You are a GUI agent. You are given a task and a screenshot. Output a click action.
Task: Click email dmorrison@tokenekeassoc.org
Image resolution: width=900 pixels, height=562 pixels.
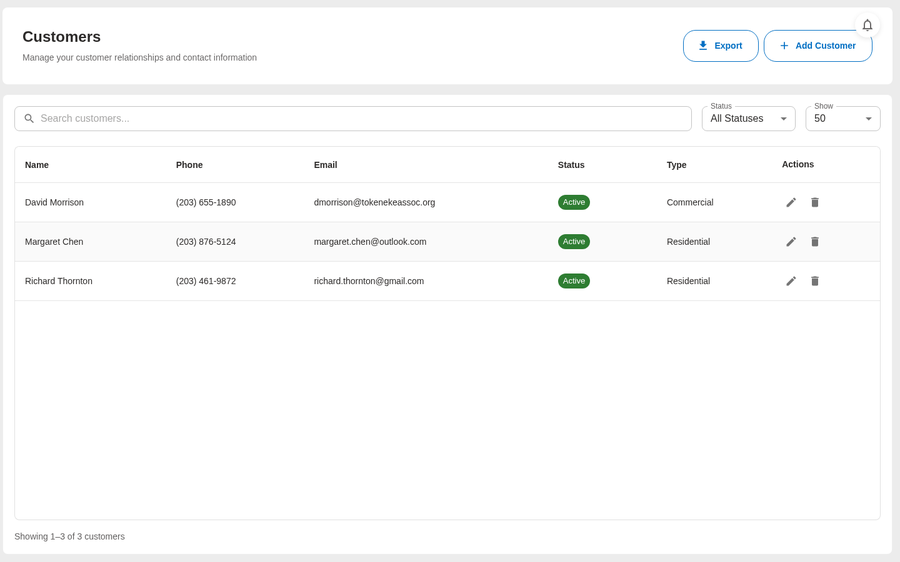click(374, 202)
